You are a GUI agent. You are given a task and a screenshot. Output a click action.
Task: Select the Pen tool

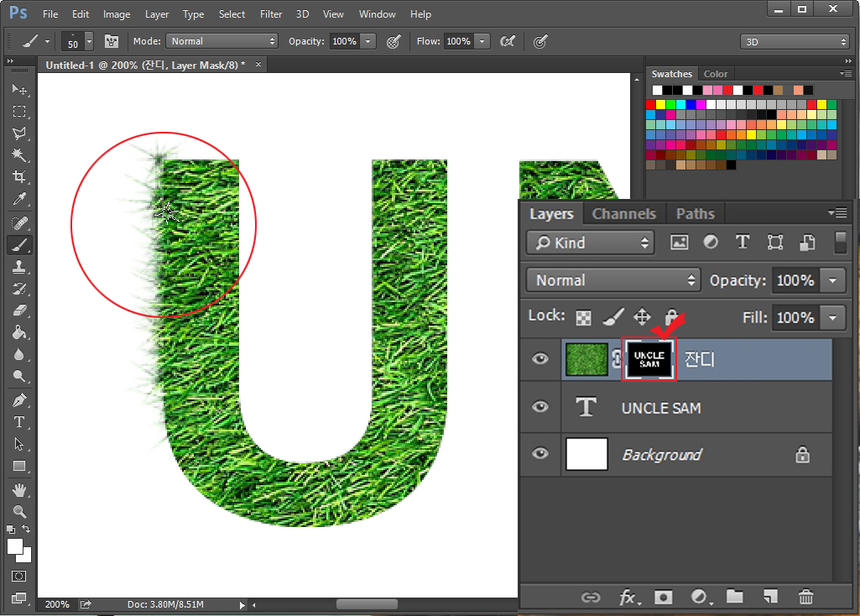pos(19,400)
